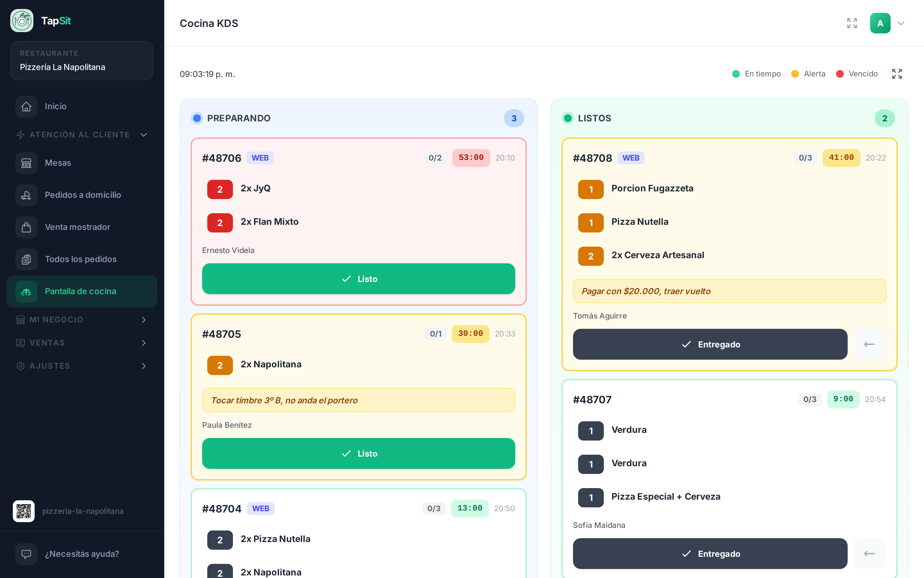This screenshot has height=578, width=924.
Task: Click the WEB tag on order #48704
Action: [261, 508]
